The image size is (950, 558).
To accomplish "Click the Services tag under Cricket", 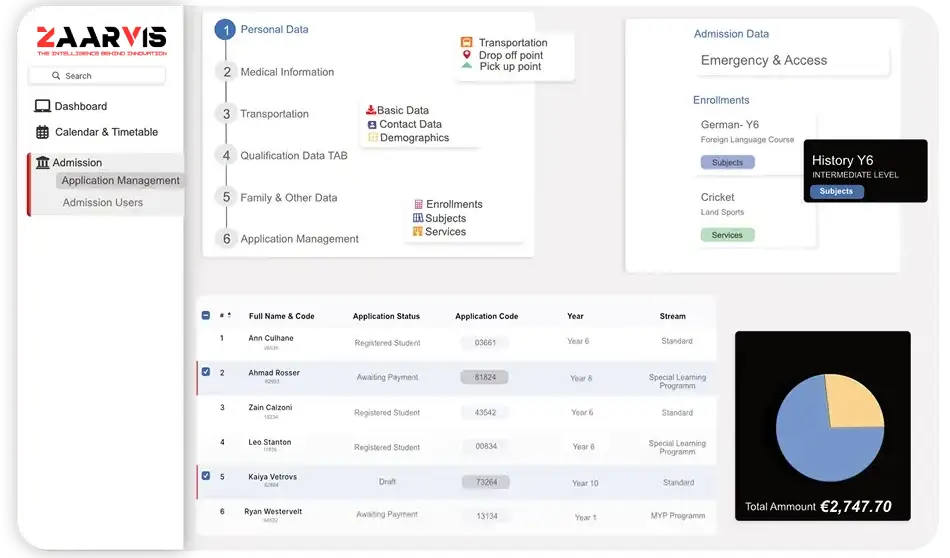I will [727, 235].
